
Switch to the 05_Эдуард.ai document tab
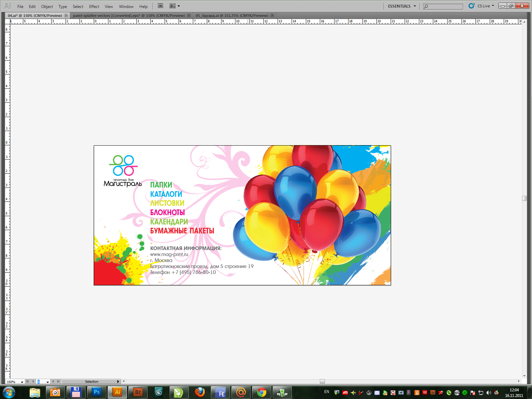[x=232, y=16]
